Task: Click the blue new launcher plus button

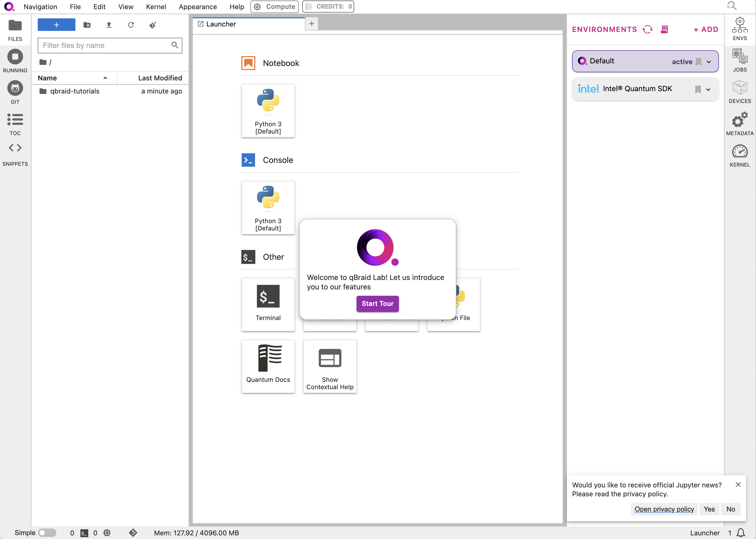Action: click(56, 25)
